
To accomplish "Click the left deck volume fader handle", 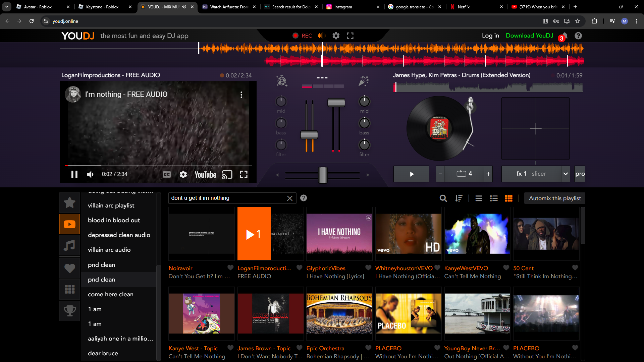I will click(309, 135).
